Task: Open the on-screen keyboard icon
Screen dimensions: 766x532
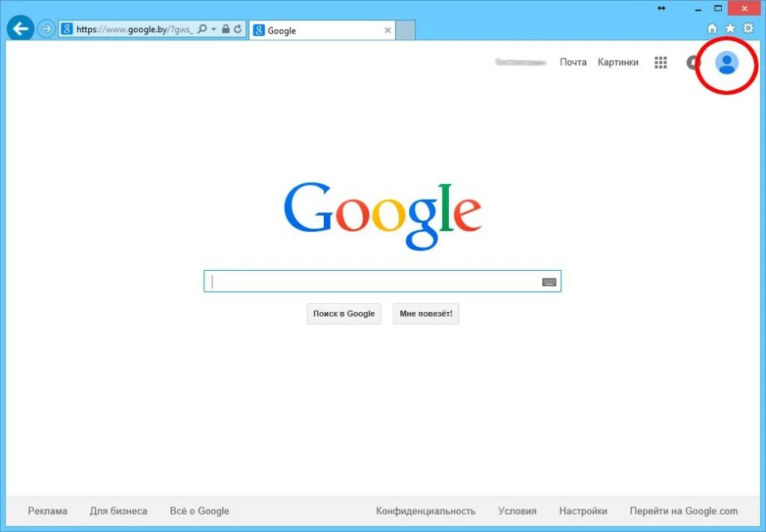Action: [x=549, y=282]
